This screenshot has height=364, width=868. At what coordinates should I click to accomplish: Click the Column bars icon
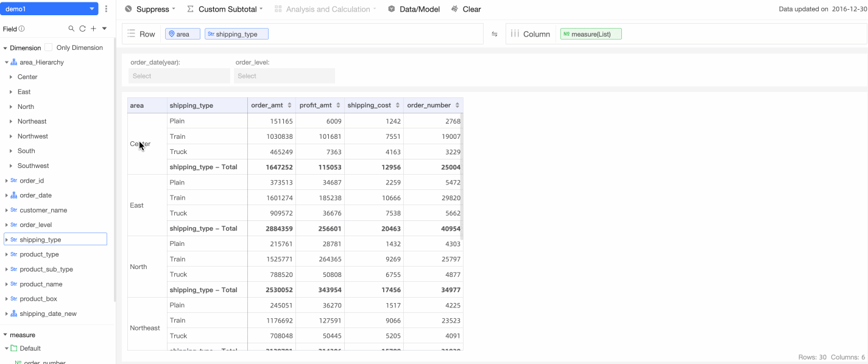(515, 34)
